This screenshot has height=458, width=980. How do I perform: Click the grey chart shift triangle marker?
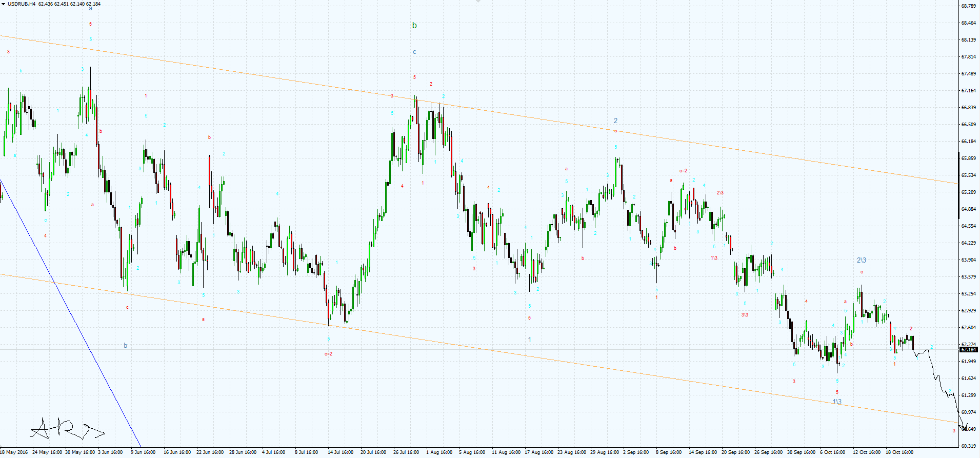[478, 2]
